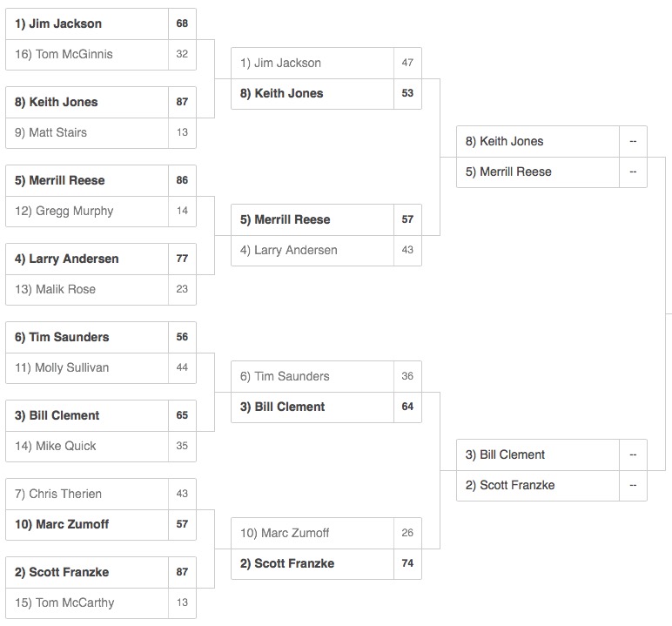Image resolution: width=672 pixels, height=626 pixels.
Task: Select Tim Saunders in second round
Action: pos(326,376)
